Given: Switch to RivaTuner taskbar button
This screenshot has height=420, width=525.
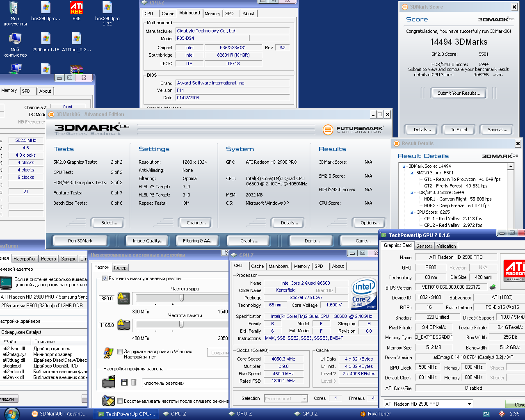Looking at the screenshot, I should [x=390, y=414].
